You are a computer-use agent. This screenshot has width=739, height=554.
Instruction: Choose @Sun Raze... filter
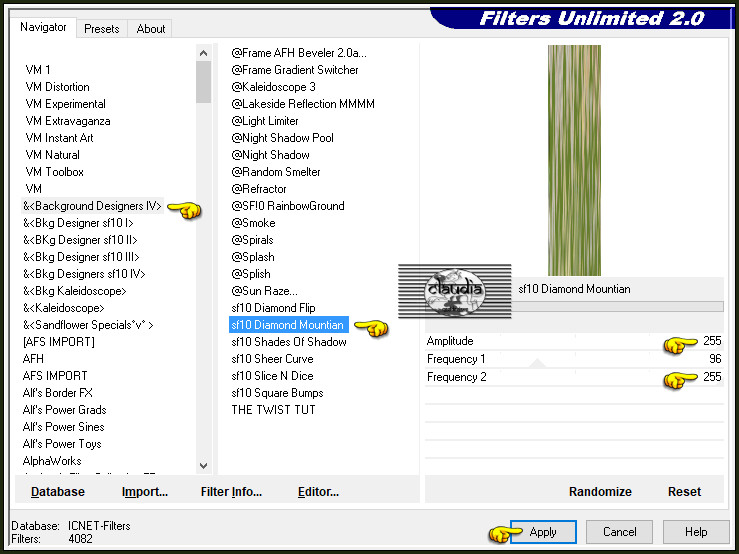pos(264,290)
